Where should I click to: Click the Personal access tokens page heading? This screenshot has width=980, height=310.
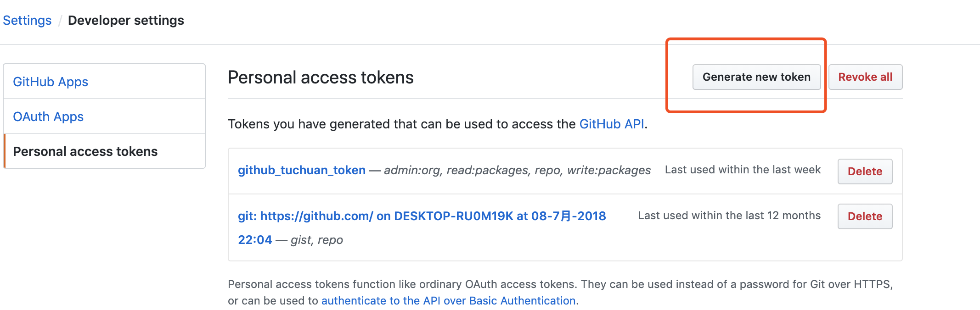321,77
